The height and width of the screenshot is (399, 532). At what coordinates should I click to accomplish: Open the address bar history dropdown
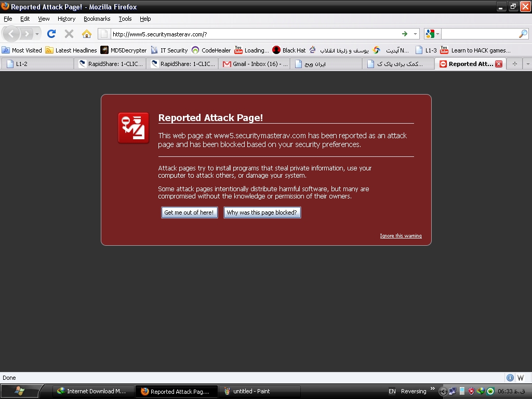(415, 34)
